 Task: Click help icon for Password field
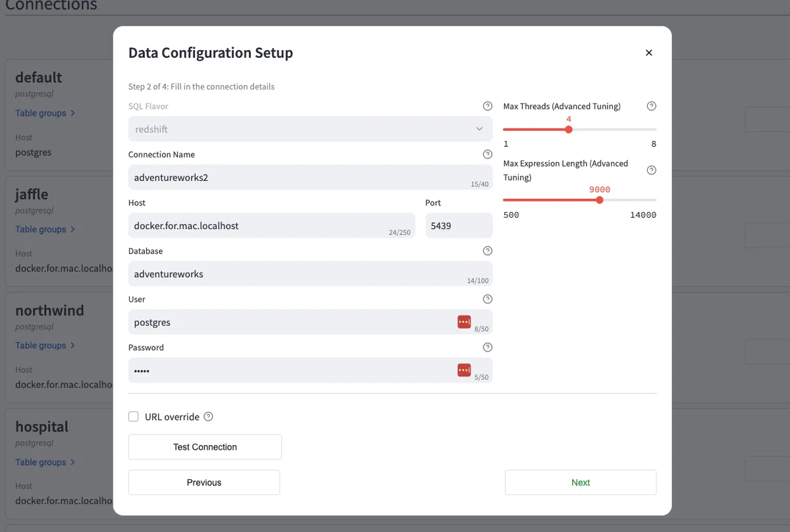tap(487, 347)
